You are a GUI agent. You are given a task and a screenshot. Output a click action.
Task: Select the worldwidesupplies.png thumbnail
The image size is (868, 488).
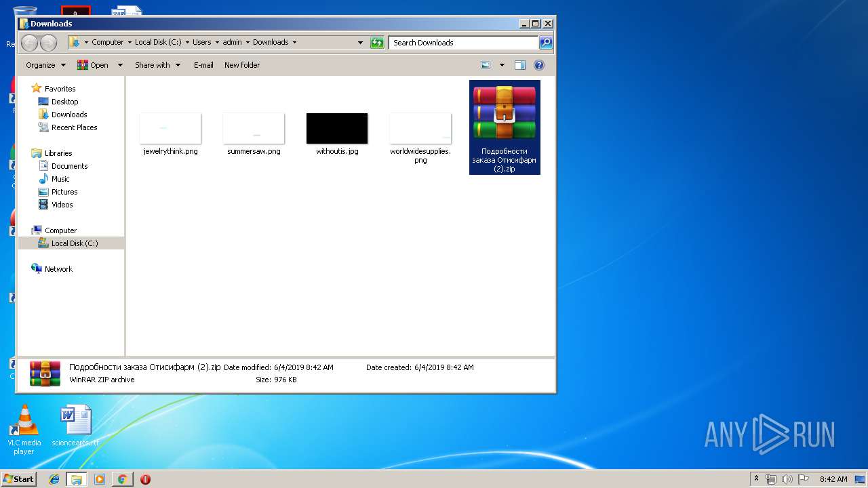(x=420, y=129)
